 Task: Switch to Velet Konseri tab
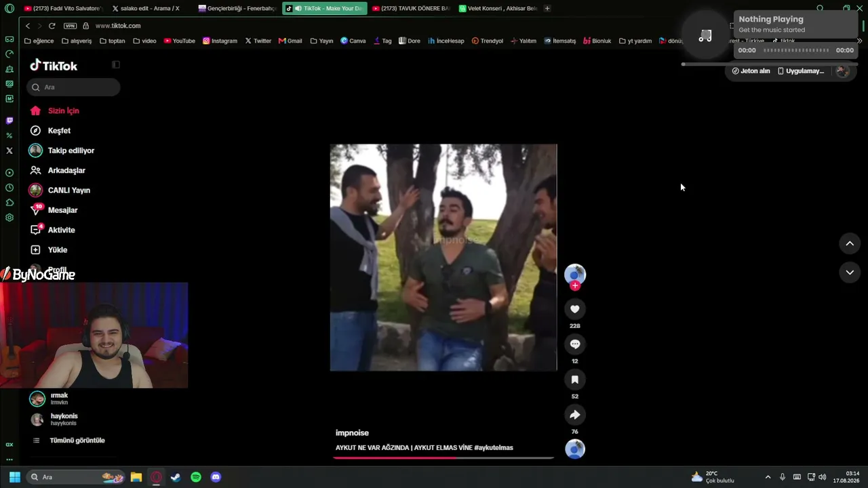(x=498, y=9)
